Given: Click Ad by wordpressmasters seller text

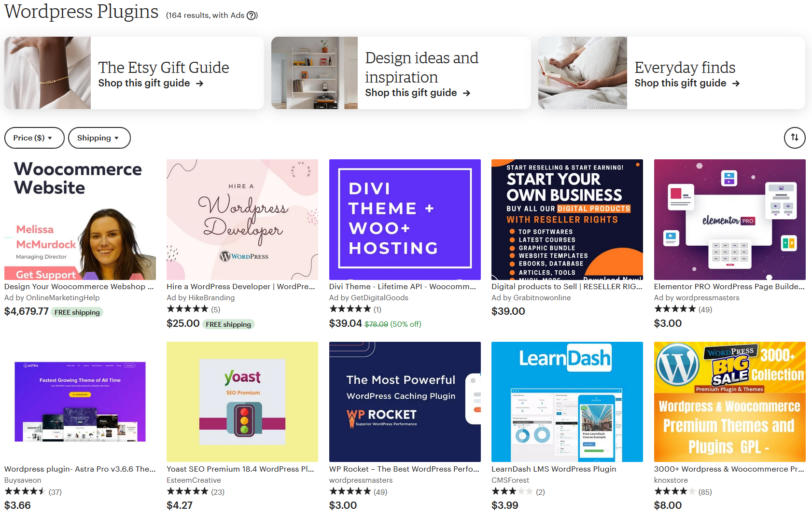Looking at the screenshot, I should point(697,298).
